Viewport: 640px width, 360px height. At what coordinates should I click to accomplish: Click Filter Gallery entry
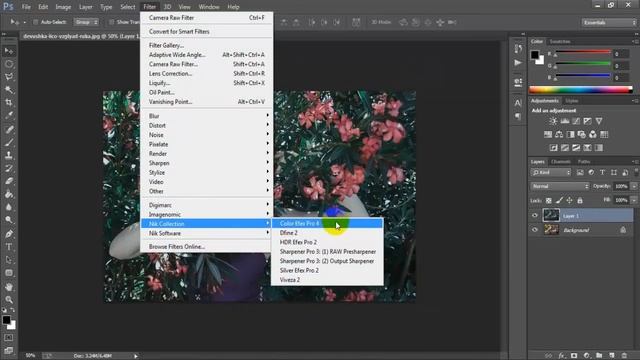(207, 45)
